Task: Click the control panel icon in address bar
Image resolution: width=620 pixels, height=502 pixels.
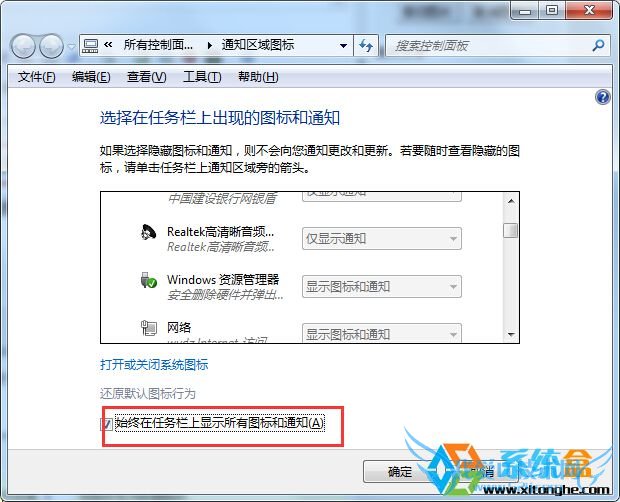Action: 90,46
